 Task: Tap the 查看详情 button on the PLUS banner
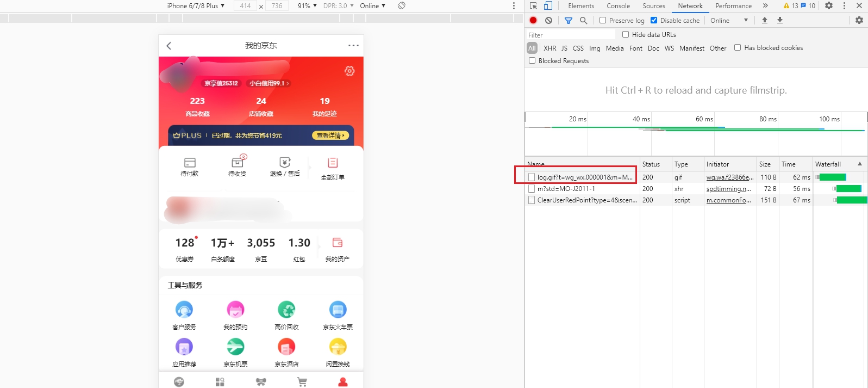click(x=330, y=136)
